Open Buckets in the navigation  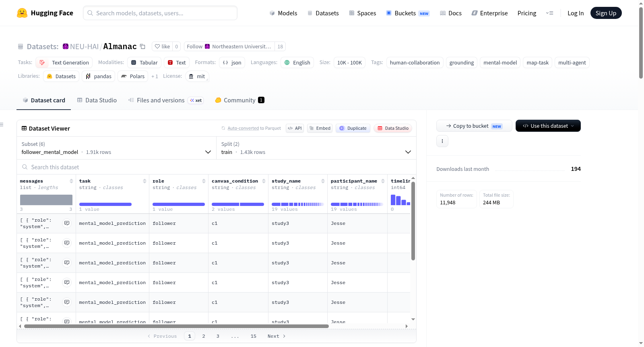(408, 13)
